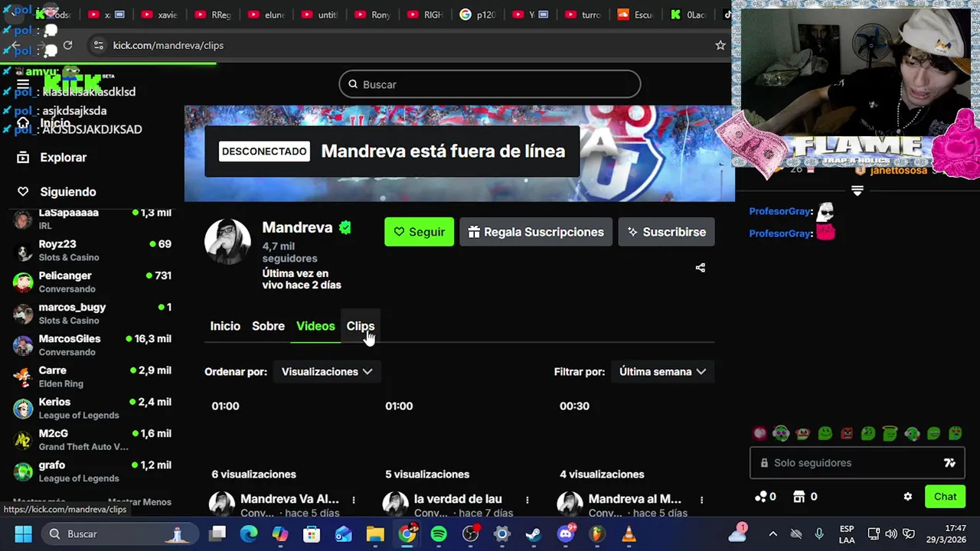Open the Kick hamburger menu
The height and width of the screenshot is (551, 980).
click(x=23, y=84)
